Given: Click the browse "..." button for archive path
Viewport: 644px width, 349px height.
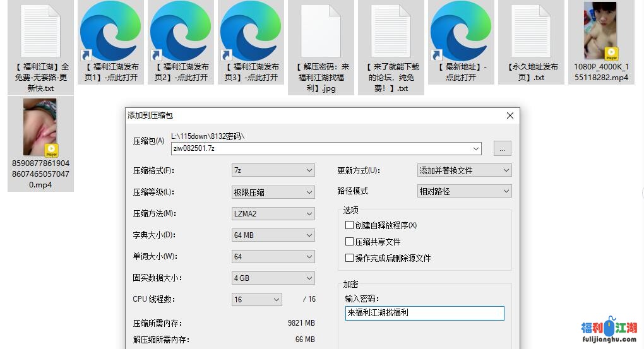Looking at the screenshot, I should [502, 149].
